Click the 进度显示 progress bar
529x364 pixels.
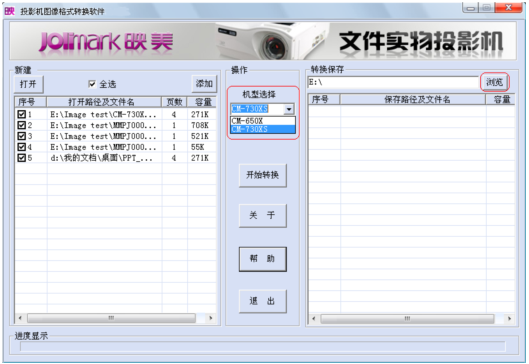pos(262,346)
